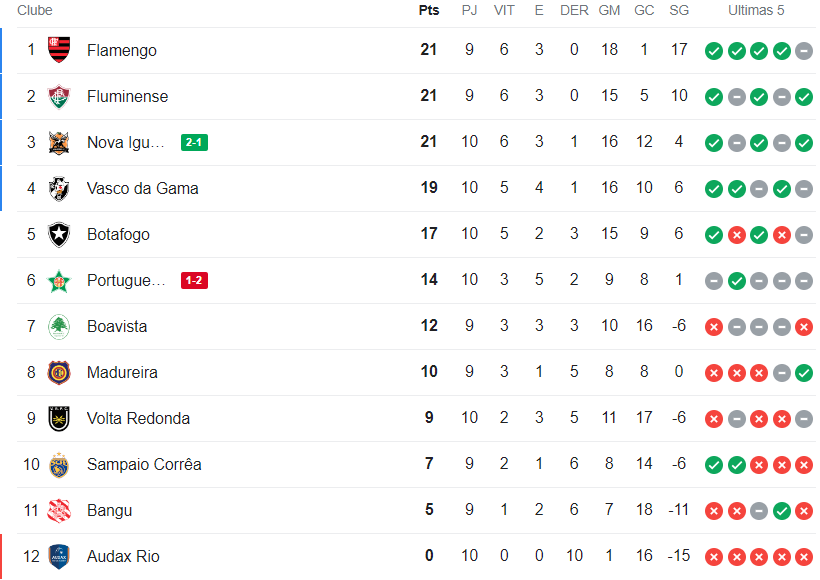The width and height of the screenshot is (820, 580).
Task: Click Audax Rio's last red loss indicator
Action: click(804, 557)
